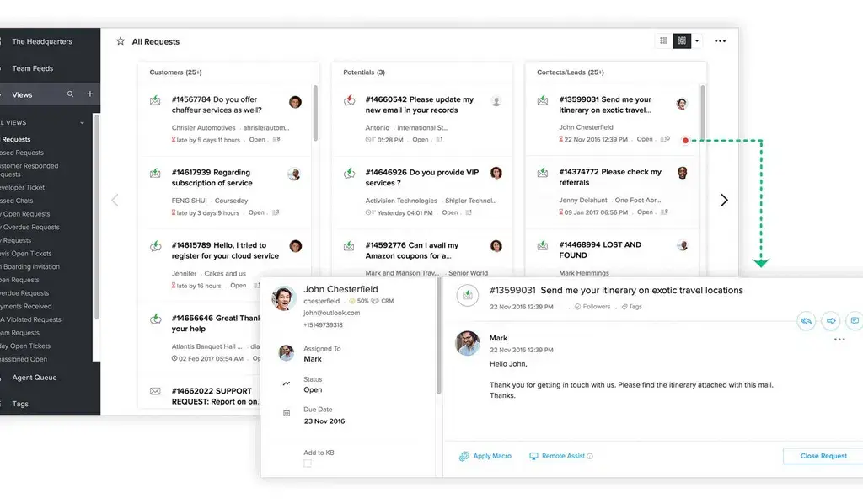Viewport: 863px width, 504px height.
Task: Click the mail icon on ticket #14374772
Action: (x=543, y=173)
